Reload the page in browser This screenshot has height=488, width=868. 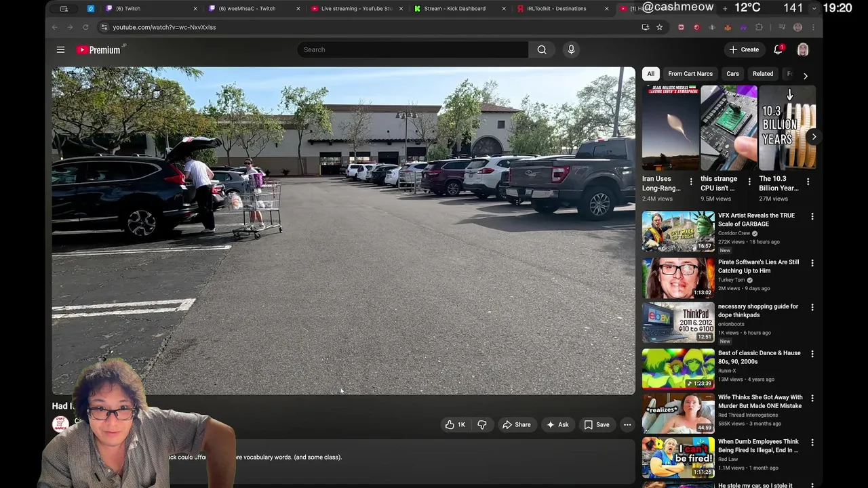pos(85,27)
